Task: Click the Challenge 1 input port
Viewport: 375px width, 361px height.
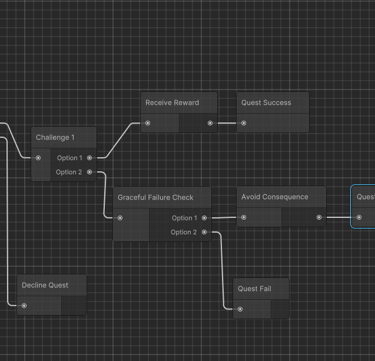Action: [x=38, y=158]
